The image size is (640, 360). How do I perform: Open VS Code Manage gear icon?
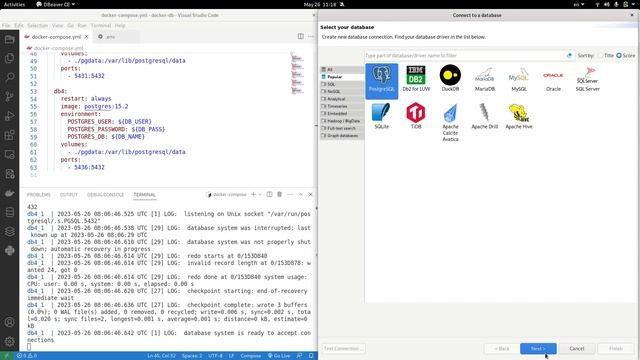point(9,341)
